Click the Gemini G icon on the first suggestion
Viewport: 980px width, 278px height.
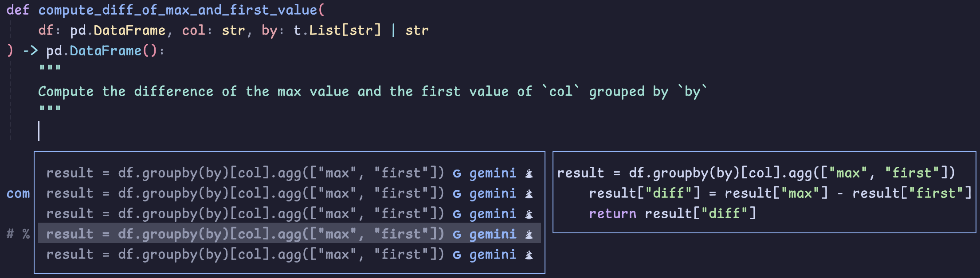point(457,173)
